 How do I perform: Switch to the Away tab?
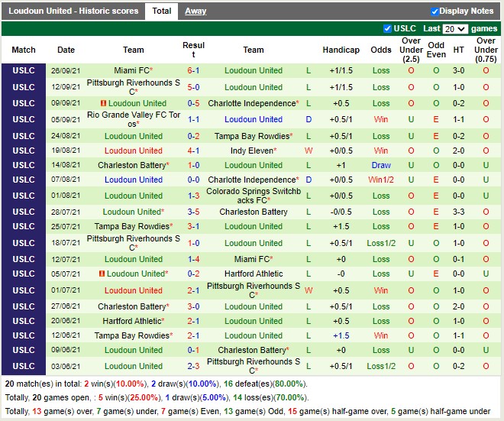[195, 11]
